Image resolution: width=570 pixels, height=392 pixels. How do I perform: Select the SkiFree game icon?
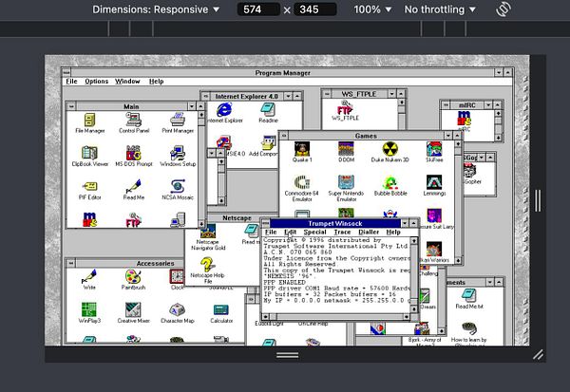(434, 152)
